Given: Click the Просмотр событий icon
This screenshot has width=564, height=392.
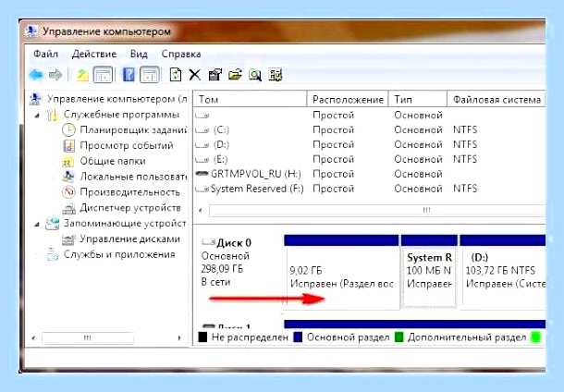Looking at the screenshot, I should pos(68,146).
